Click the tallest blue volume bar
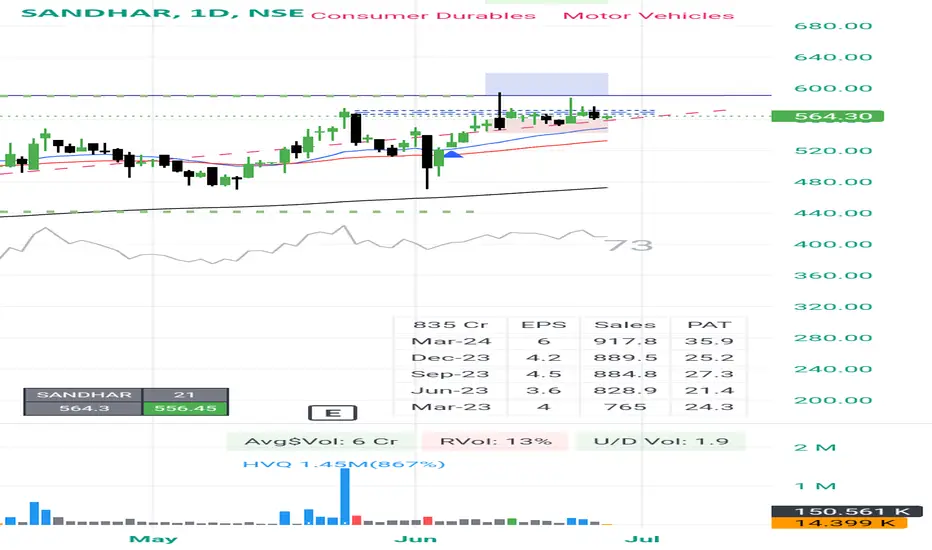The image size is (932, 550). coord(345,496)
